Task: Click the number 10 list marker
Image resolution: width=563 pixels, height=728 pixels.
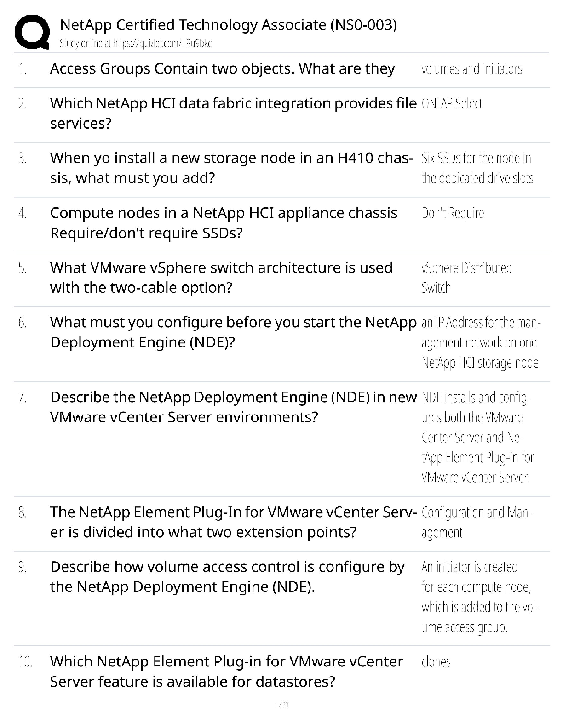Action: tap(25, 662)
